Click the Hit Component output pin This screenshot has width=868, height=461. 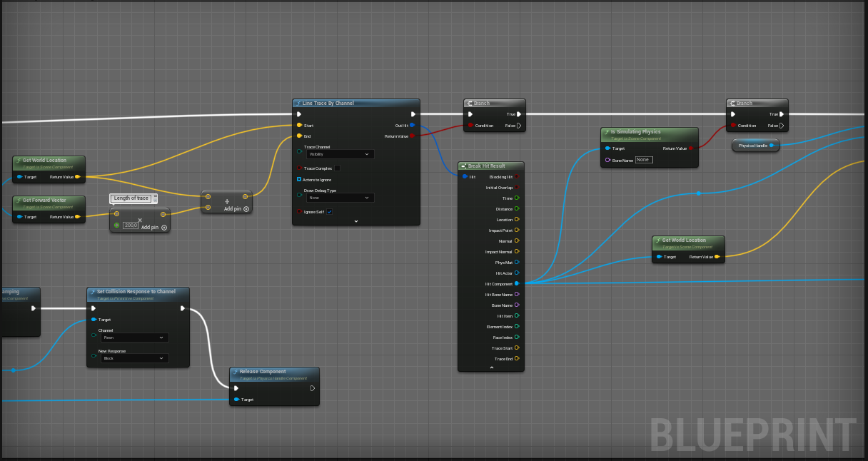tap(517, 283)
